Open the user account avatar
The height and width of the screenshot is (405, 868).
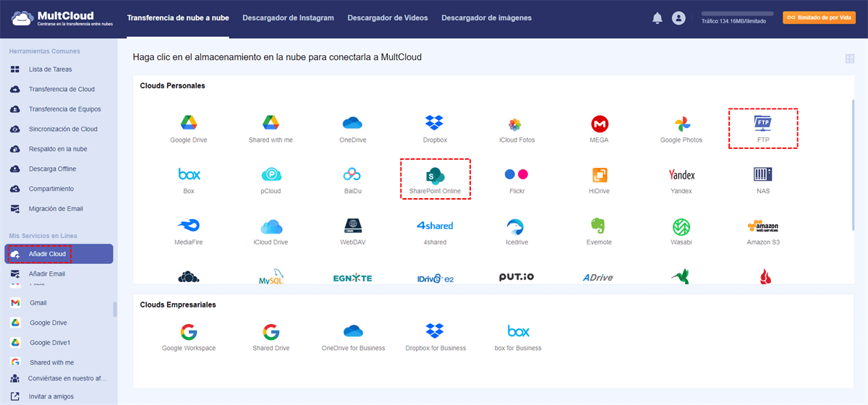click(678, 18)
